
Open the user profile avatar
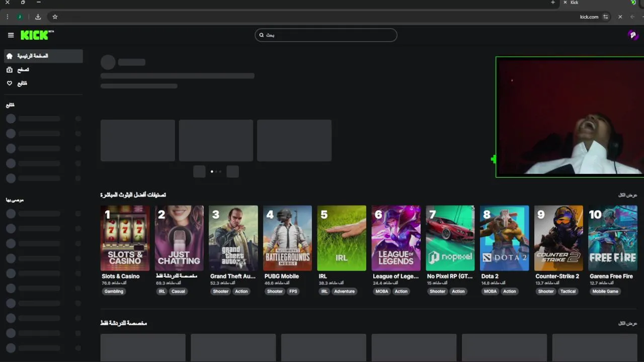pos(632,35)
